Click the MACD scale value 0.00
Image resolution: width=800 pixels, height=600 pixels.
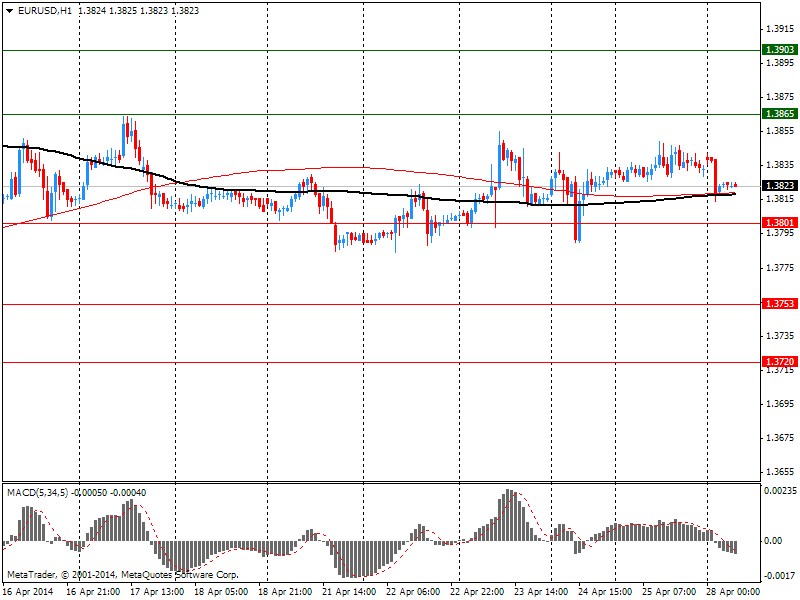click(x=773, y=541)
